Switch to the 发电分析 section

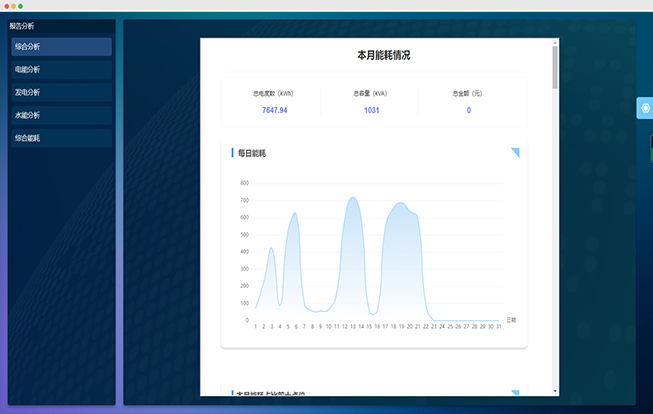(x=61, y=93)
